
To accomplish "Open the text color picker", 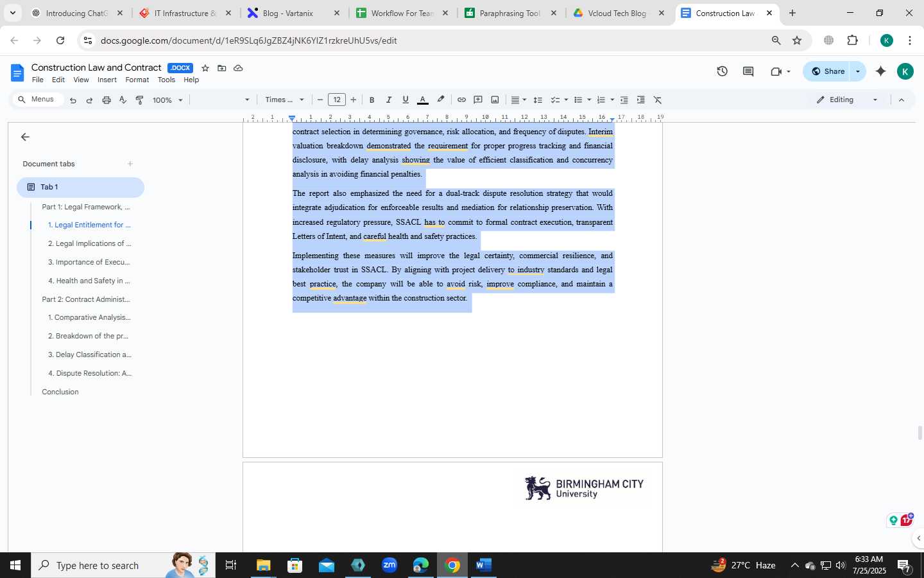I will (x=423, y=100).
